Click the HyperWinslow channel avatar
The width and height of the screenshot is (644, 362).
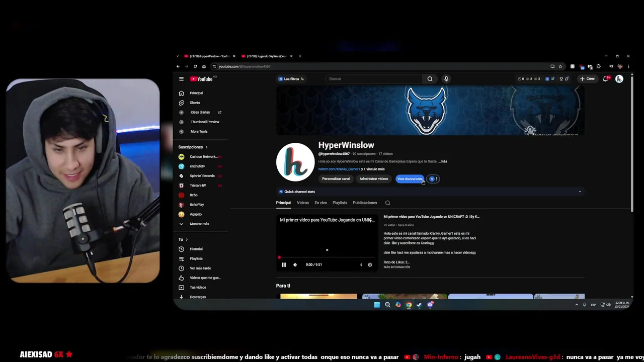[295, 162]
